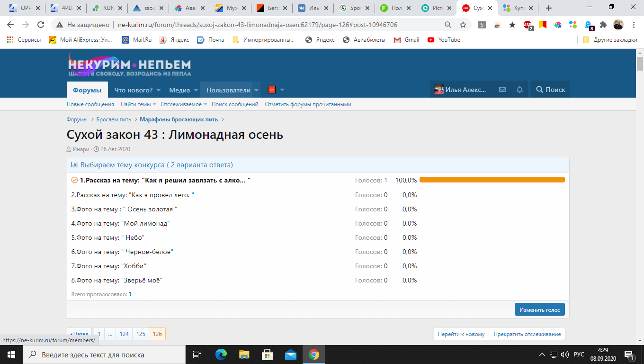
Task: Expand the dropdown arrow beside SOS
Action: [282, 90]
